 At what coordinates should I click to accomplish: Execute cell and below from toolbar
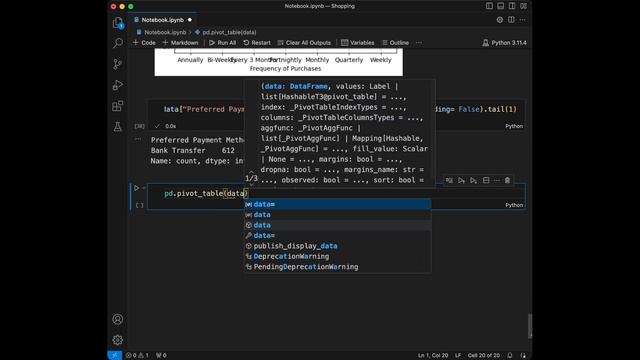pyautogui.click(x=473, y=180)
